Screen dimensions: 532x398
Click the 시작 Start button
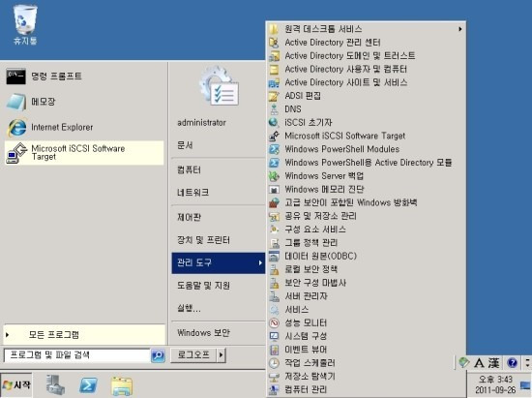click(x=16, y=385)
